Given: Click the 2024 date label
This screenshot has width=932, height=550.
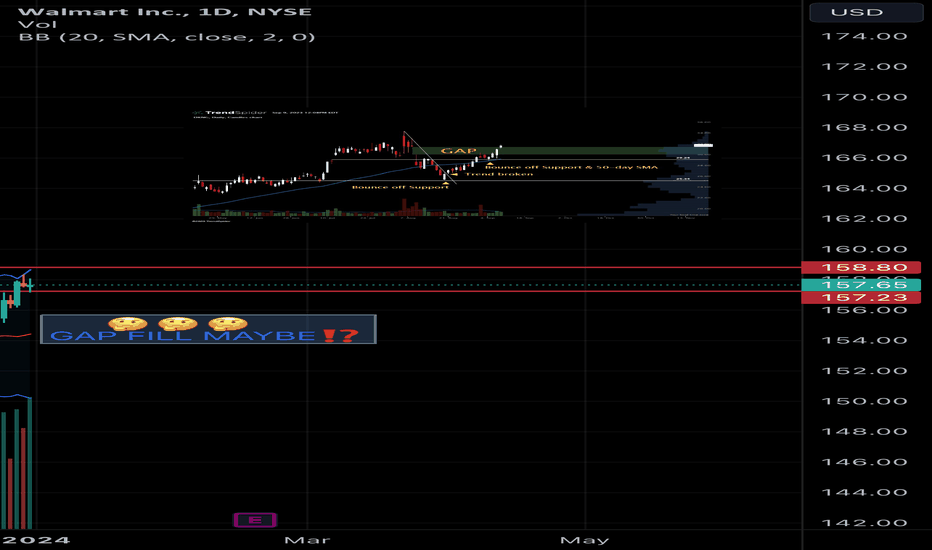Looking at the screenshot, I should tap(36, 540).
